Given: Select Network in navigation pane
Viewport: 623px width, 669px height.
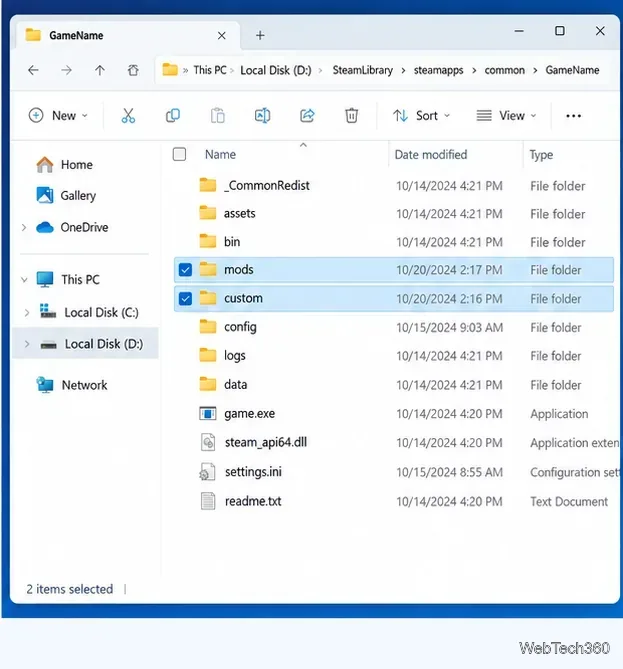Looking at the screenshot, I should (84, 385).
